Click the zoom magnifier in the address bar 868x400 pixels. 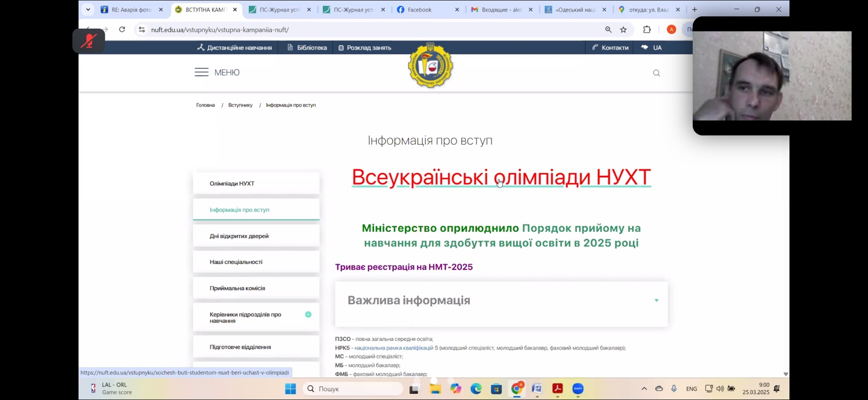[x=608, y=30]
